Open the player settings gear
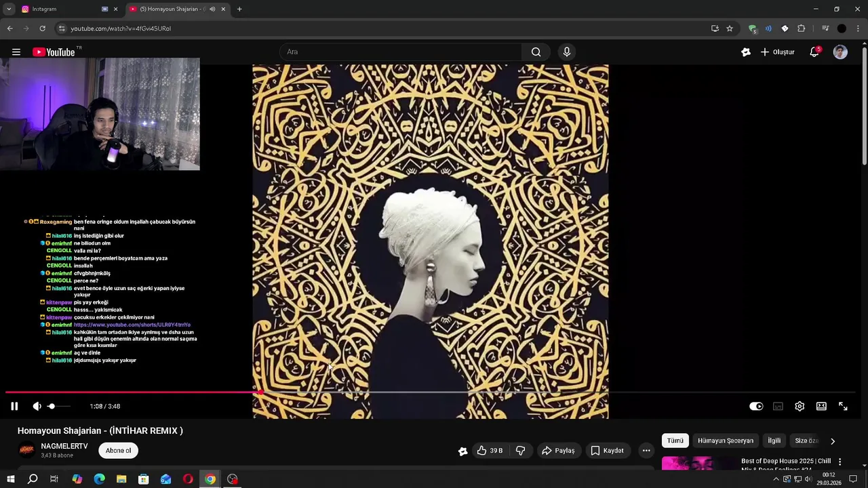868x488 pixels. pyautogui.click(x=800, y=406)
